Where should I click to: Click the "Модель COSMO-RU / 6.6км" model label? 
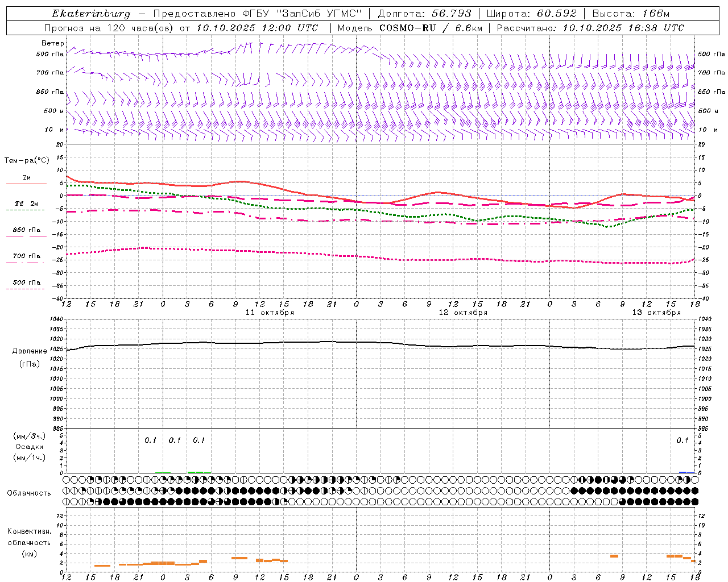click(409, 28)
